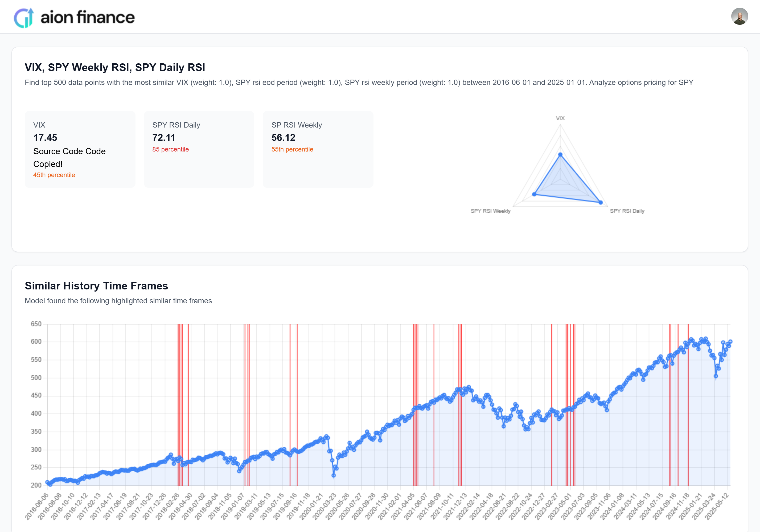760x532 pixels.
Task: Click the 2021-12-13 x-axis date label
Action: click(455, 506)
